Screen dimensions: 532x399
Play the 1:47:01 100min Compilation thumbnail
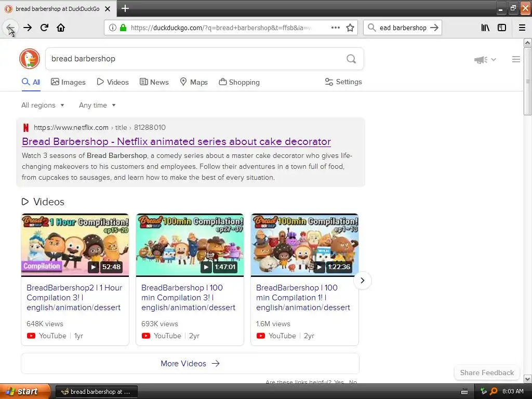coord(190,245)
